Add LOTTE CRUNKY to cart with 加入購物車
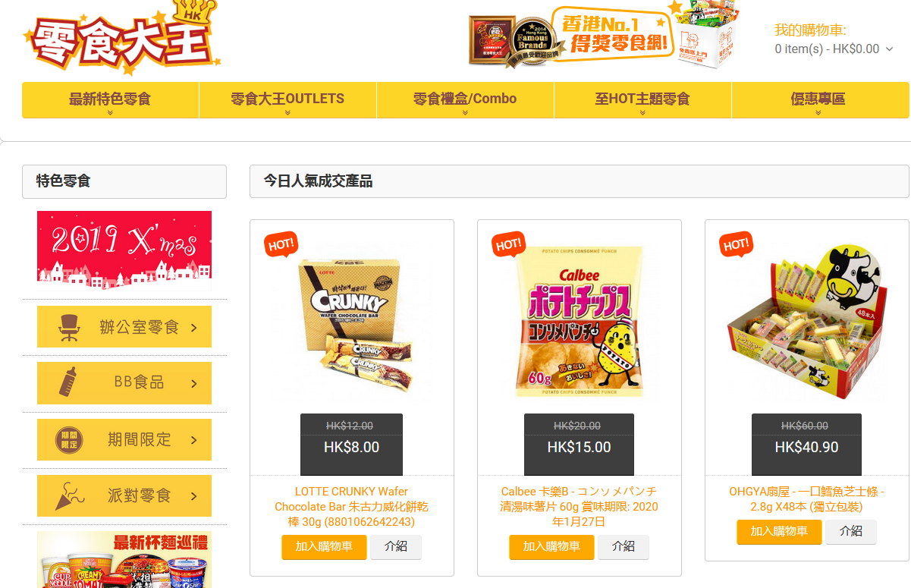This screenshot has width=911, height=588. tap(324, 547)
